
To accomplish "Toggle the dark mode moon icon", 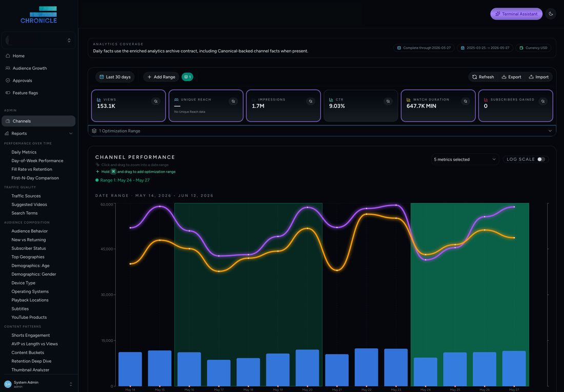I will (x=551, y=14).
